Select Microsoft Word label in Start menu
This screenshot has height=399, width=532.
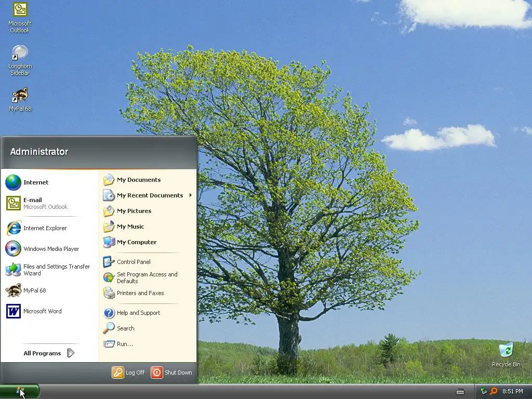(x=43, y=311)
